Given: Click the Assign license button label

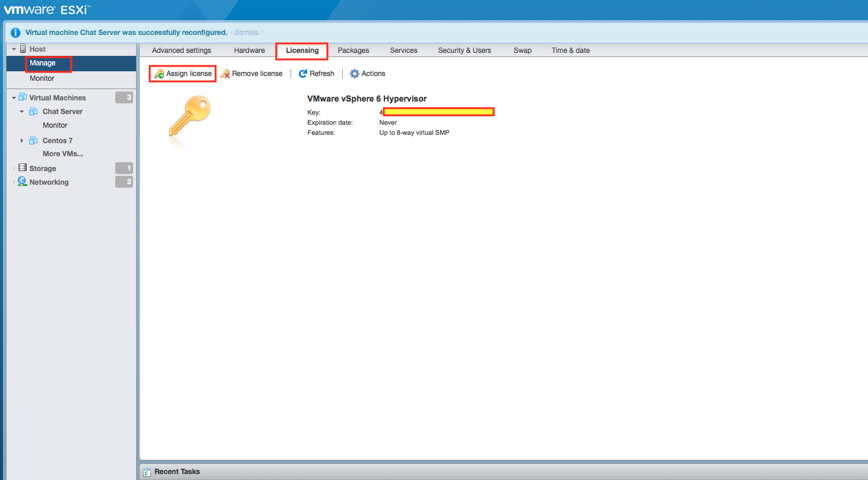Looking at the screenshot, I should click(x=189, y=74).
